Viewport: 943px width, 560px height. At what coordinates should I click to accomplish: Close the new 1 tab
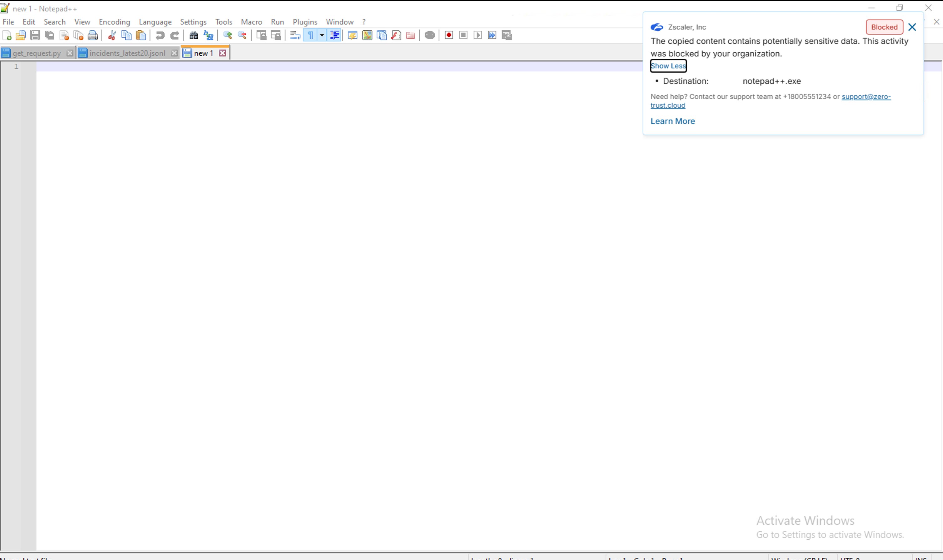[x=223, y=53]
